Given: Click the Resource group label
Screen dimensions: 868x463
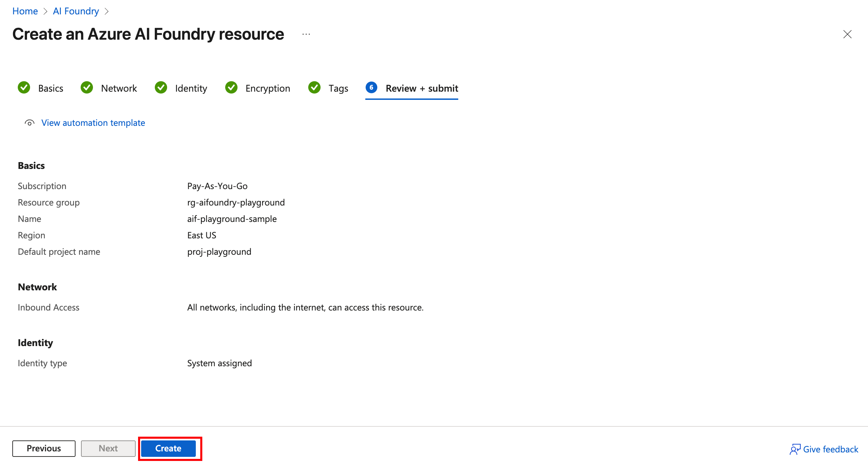Looking at the screenshot, I should point(49,202).
